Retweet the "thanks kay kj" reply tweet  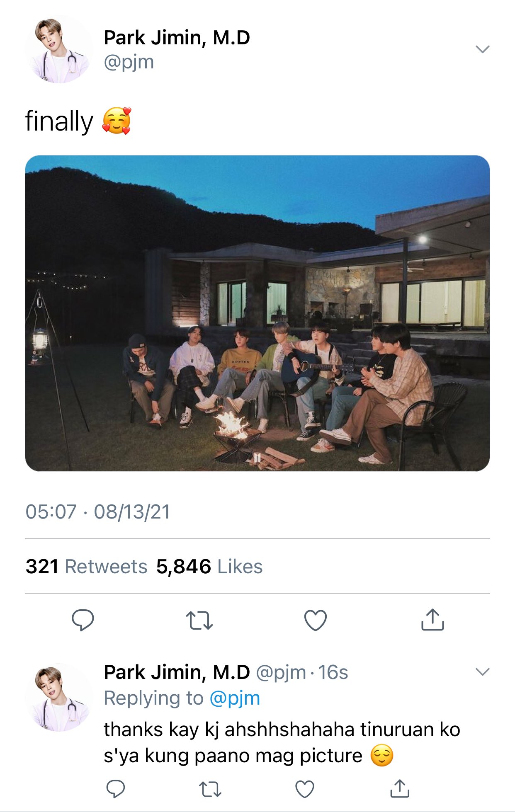click(x=210, y=789)
